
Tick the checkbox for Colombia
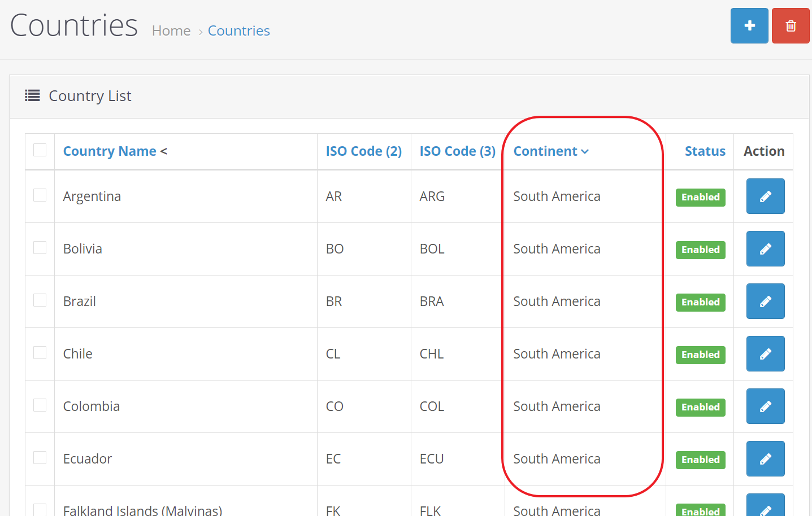(40, 405)
